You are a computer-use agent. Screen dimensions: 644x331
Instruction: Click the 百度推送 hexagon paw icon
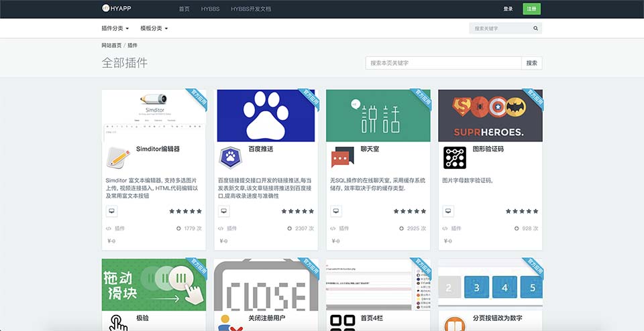pos(230,157)
